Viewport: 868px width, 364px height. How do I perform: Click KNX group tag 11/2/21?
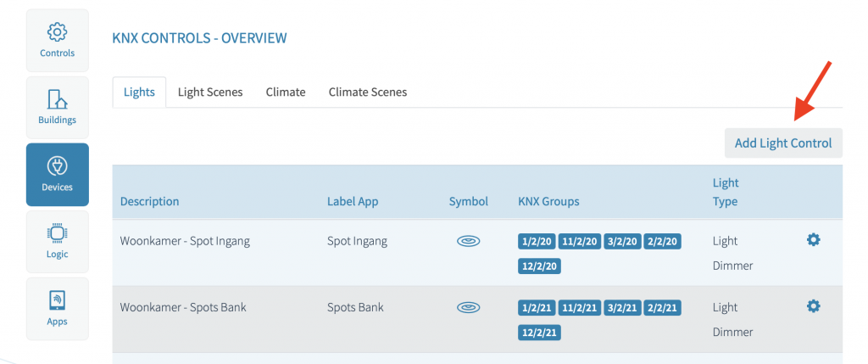pyautogui.click(x=579, y=307)
